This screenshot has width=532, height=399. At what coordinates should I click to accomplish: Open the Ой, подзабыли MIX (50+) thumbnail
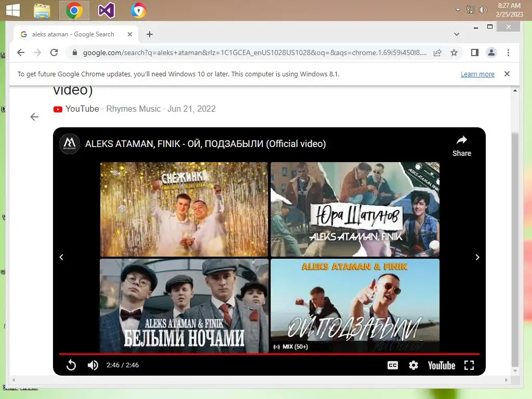pyautogui.click(x=355, y=305)
